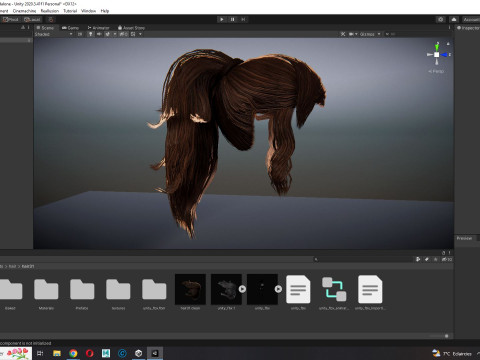Toggle hidden packages visibility count icon
Viewport: 480px width, 360px height.
coord(447,259)
